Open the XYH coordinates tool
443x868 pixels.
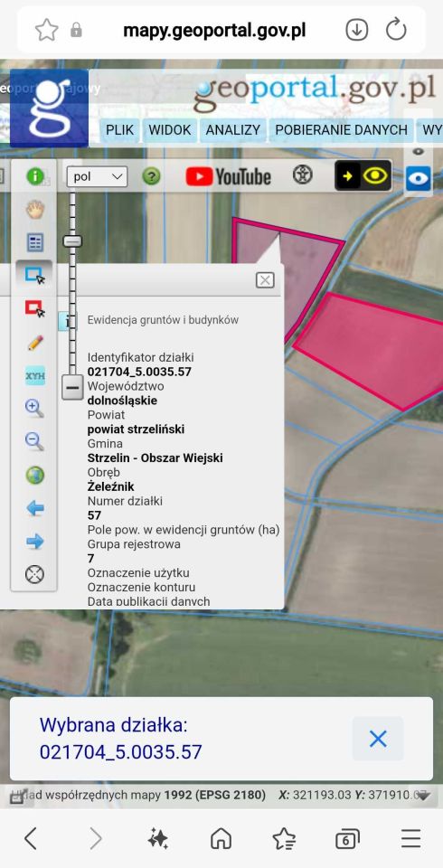click(x=35, y=376)
